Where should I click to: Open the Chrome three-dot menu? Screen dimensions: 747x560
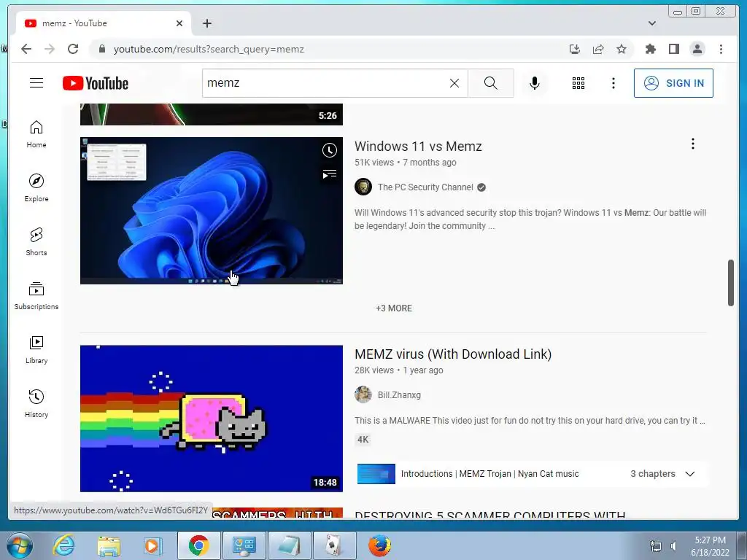coord(721,49)
